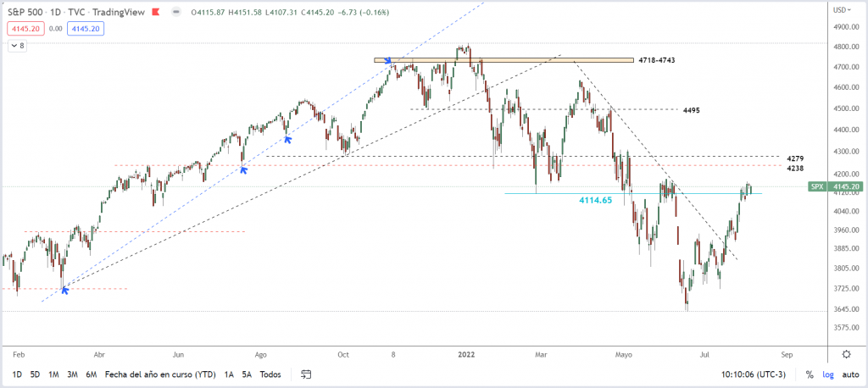868x388 pixels.
Task: Click the 4495 level annotation text
Action: coord(692,110)
